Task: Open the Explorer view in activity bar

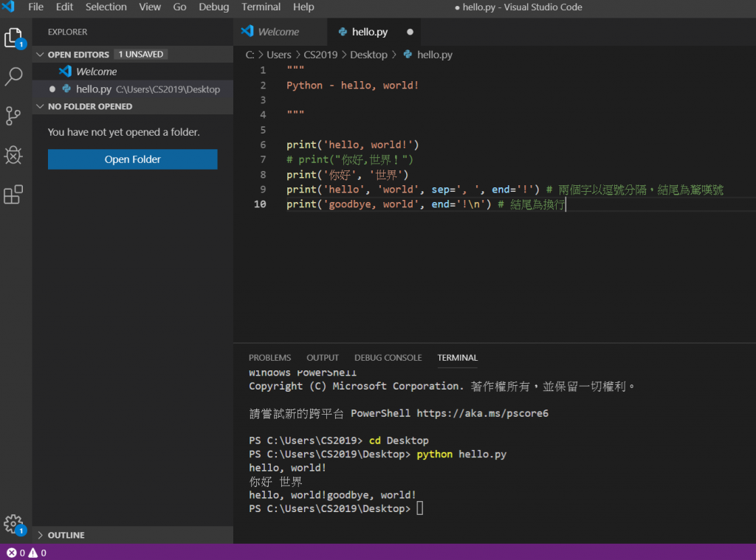Action: 13,38
